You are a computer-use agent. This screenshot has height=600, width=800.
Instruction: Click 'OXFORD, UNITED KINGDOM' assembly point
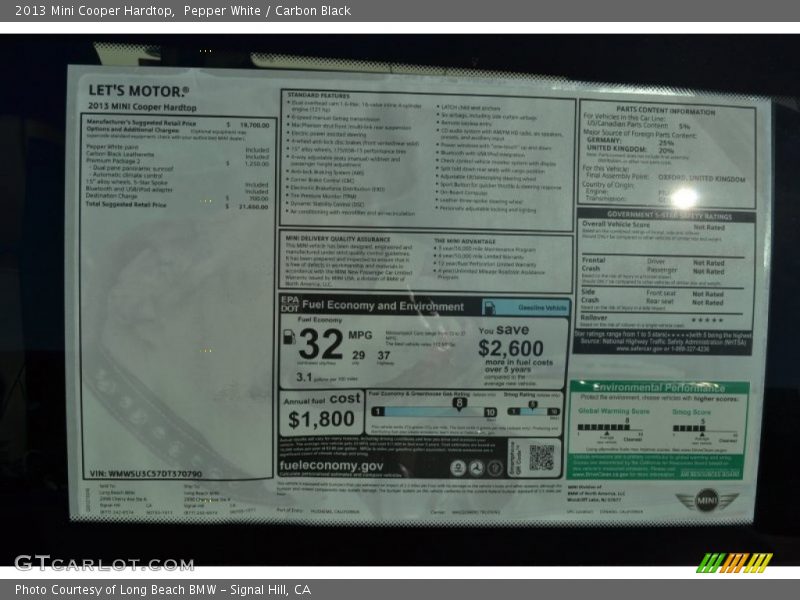(x=702, y=178)
